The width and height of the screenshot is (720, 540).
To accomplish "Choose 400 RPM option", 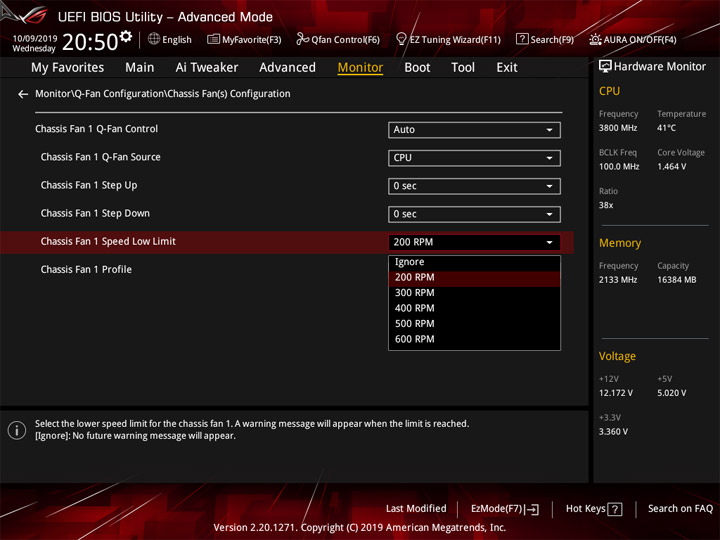I will pos(474,309).
